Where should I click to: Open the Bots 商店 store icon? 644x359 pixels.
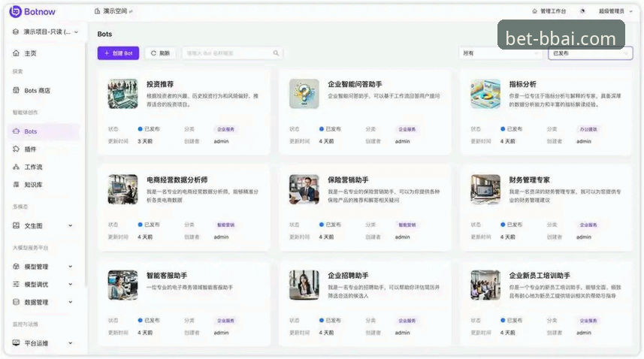point(16,90)
